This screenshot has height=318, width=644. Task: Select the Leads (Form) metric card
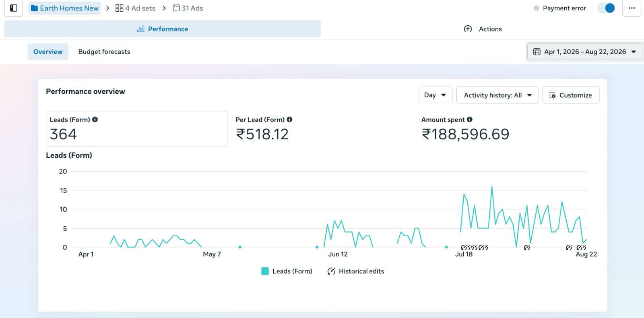[x=137, y=129]
